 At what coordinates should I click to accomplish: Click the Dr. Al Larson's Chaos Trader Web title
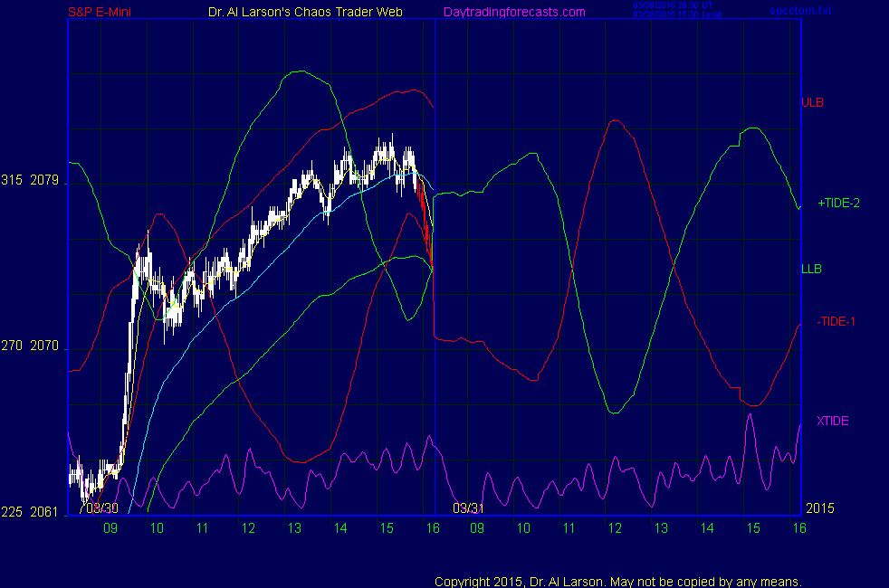(300, 12)
